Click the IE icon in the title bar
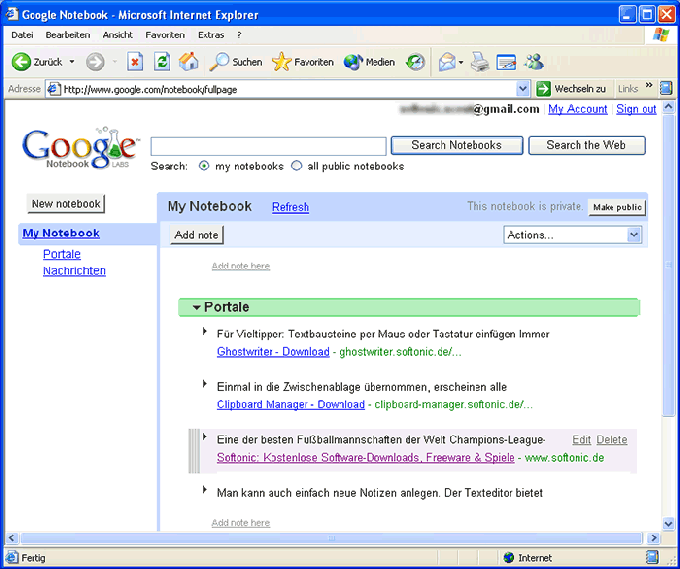Image resolution: width=680 pixels, height=569 pixels. 12,14
